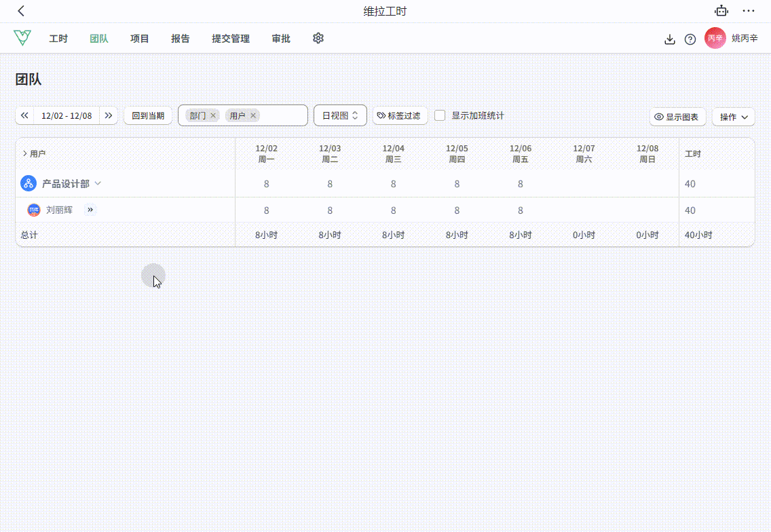Expand the 用户 column header
771x532 pixels.
tap(24, 154)
